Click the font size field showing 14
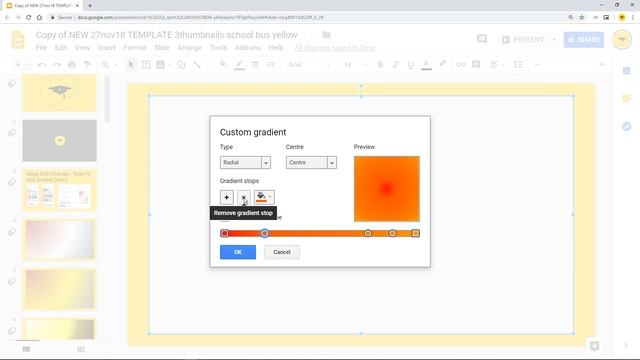The width and height of the screenshot is (640, 360). point(348,64)
